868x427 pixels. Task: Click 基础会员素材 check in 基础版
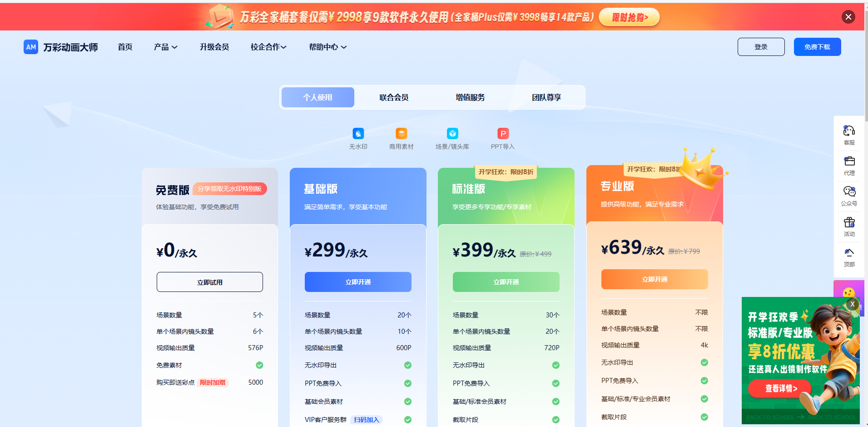408,402
